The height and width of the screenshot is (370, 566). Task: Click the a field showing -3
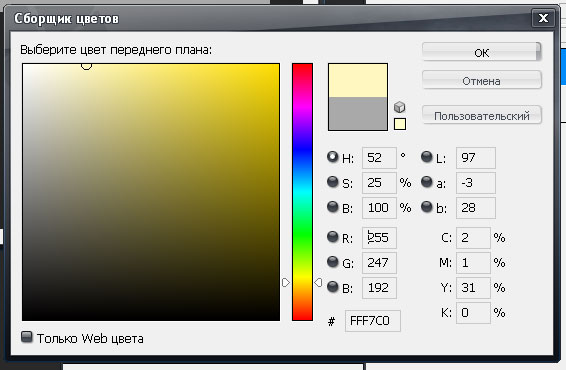coord(476,183)
